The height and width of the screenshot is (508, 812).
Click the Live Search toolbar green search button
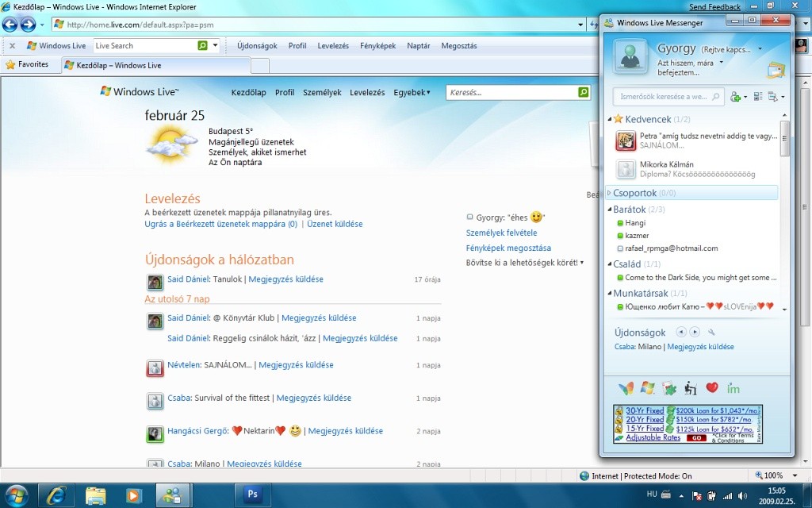pyautogui.click(x=202, y=45)
